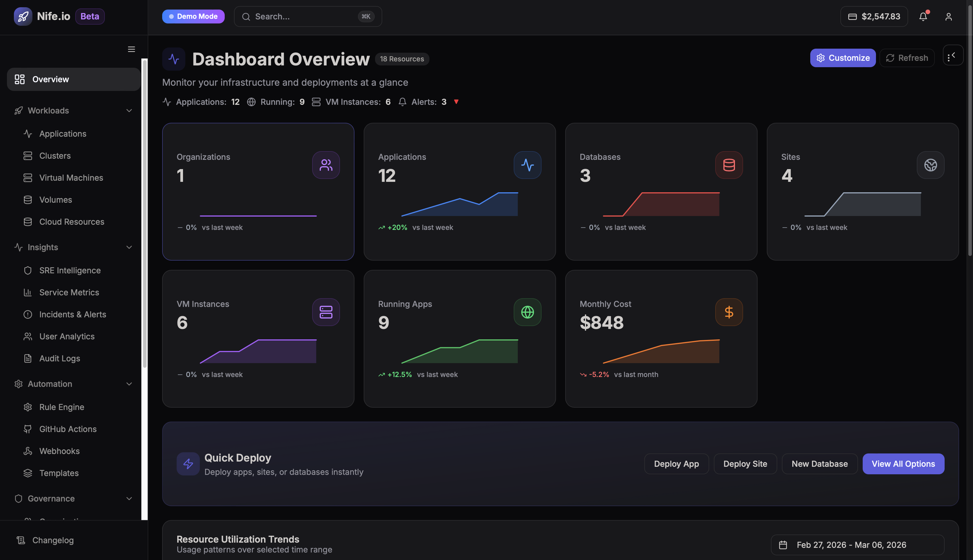The image size is (973, 560).
Task: Open the GitHub Actions integration
Action: click(68, 429)
